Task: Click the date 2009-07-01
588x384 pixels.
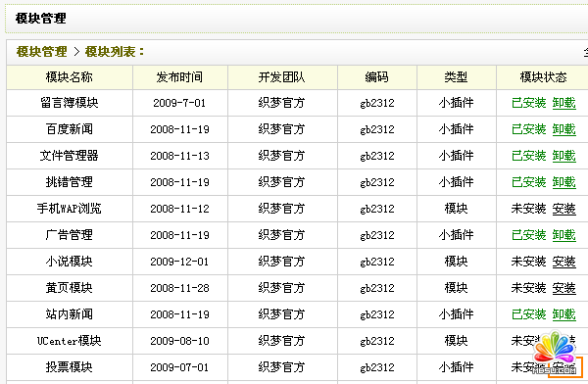Action: (179, 367)
